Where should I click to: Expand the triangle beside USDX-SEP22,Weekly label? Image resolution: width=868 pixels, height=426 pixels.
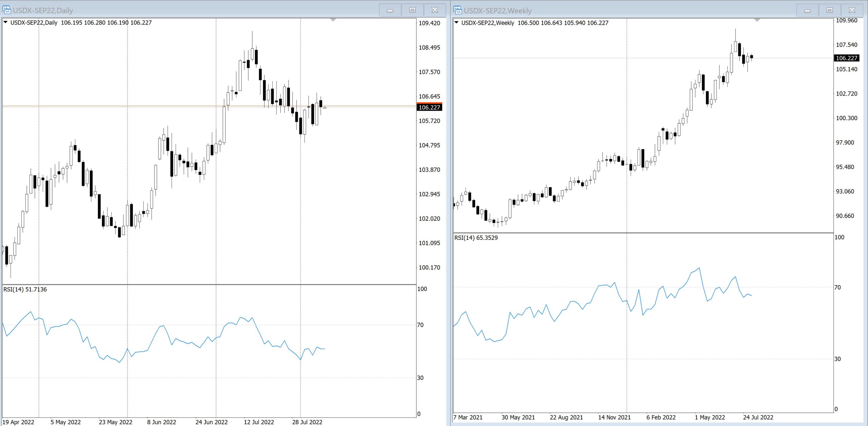456,23
